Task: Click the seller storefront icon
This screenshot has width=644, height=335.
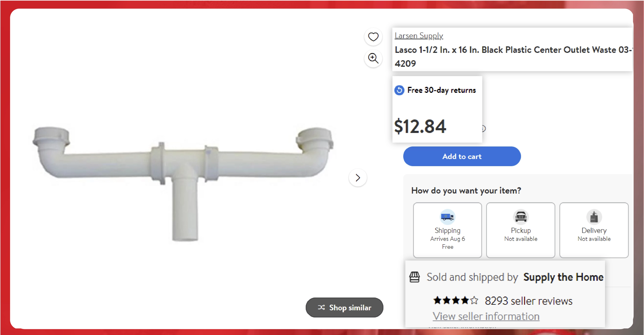Action: point(415,277)
